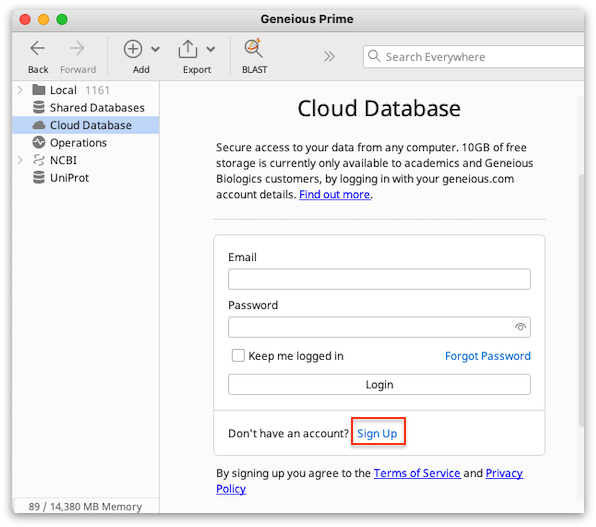Click the Forward arrow icon

pos(78,49)
